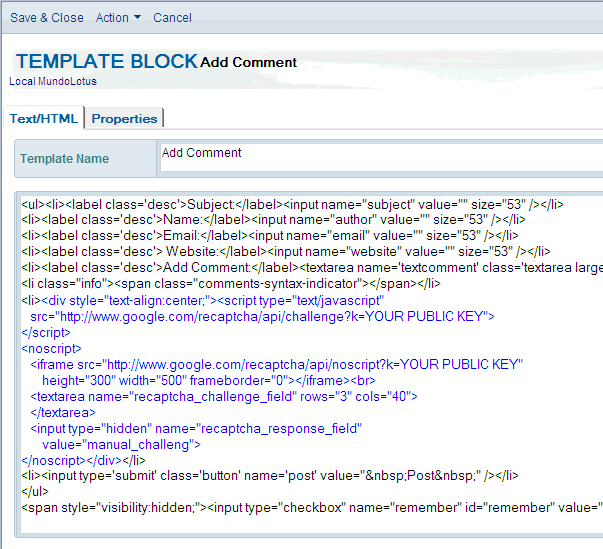Click the div style="text-align:center;" script line
Image resolution: width=603 pixels, height=549 pixels.
[x=203, y=301]
